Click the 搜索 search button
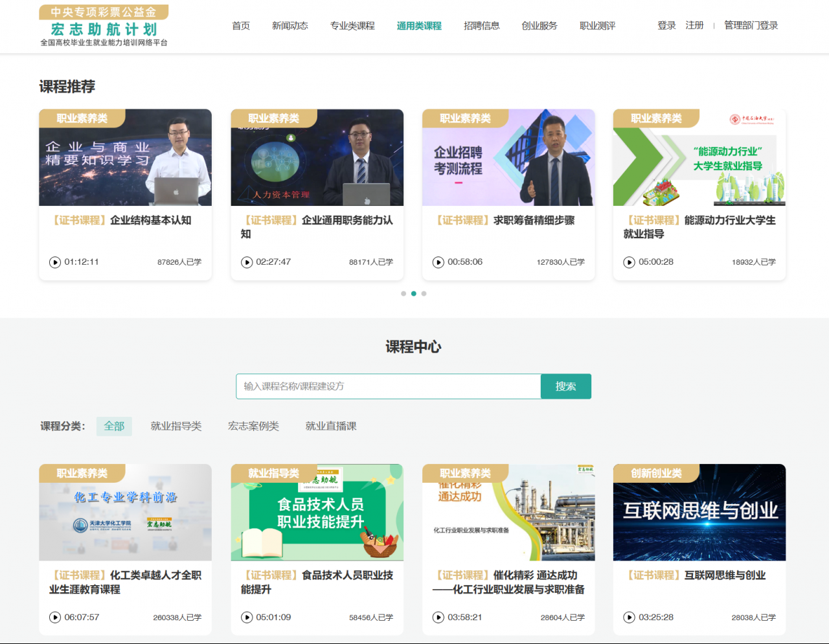The width and height of the screenshot is (829, 644). [x=566, y=386]
